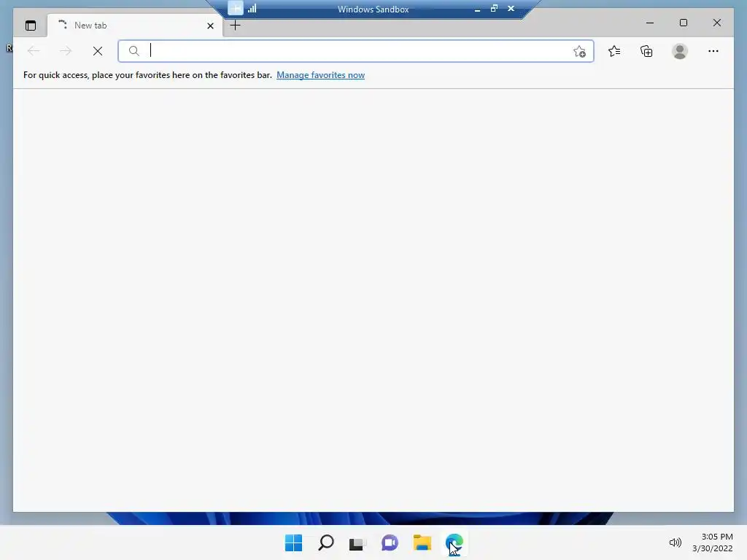This screenshot has height=560, width=747.
Task: Open a new tab with the plus button
Action: (236, 26)
